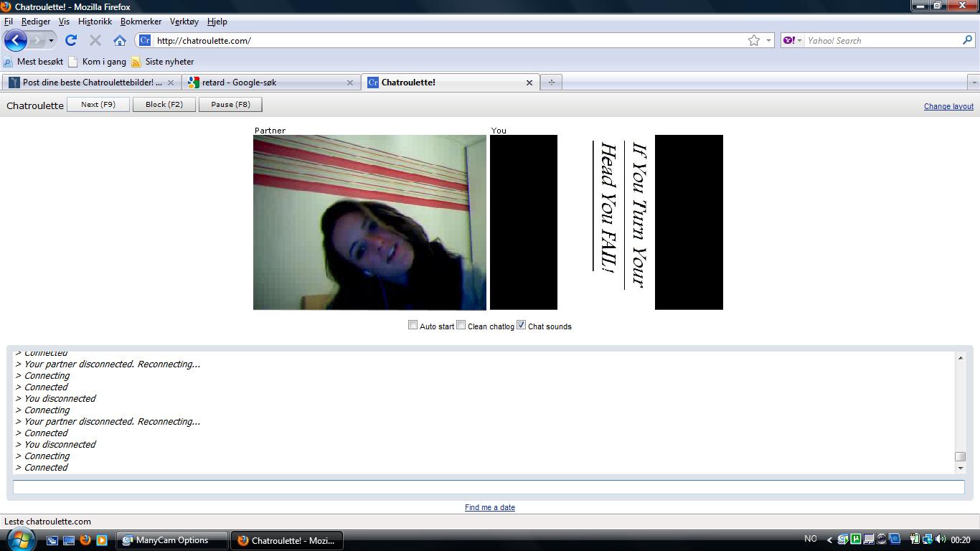Click the network connection tray icon
Image resolution: width=980 pixels, height=551 pixels.
tap(928, 540)
